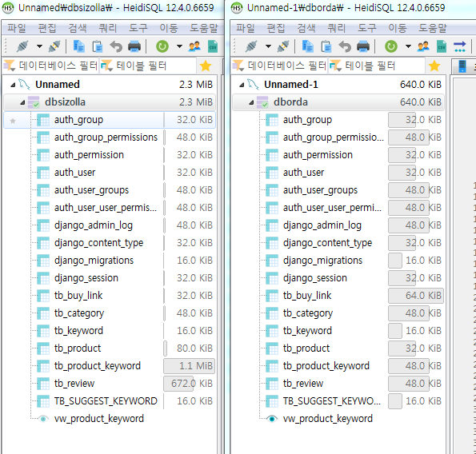Click the copy icon in right window toolbar

308,46
